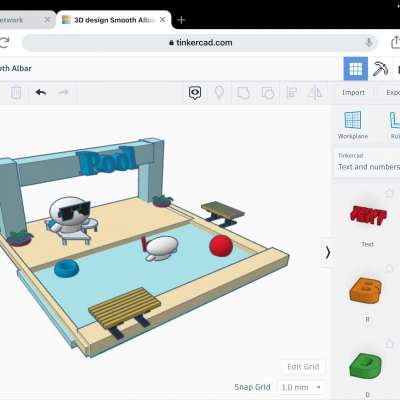Click the undo arrow icon

click(41, 92)
